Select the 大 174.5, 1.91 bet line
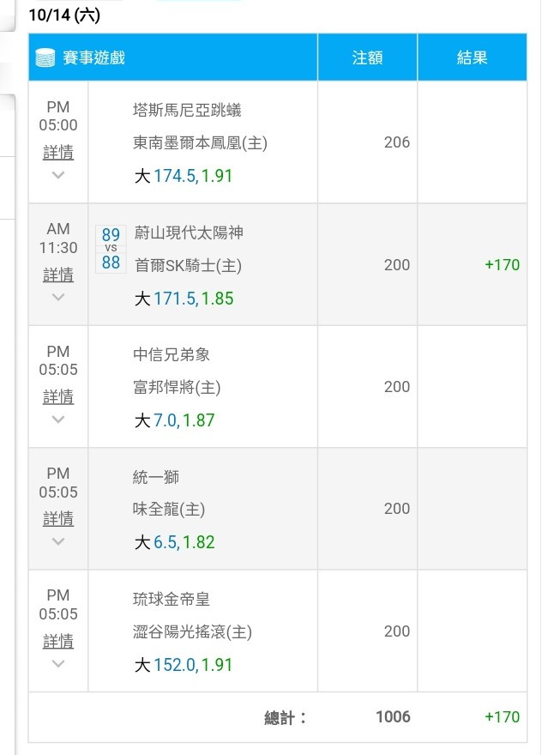 (x=184, y=176)
